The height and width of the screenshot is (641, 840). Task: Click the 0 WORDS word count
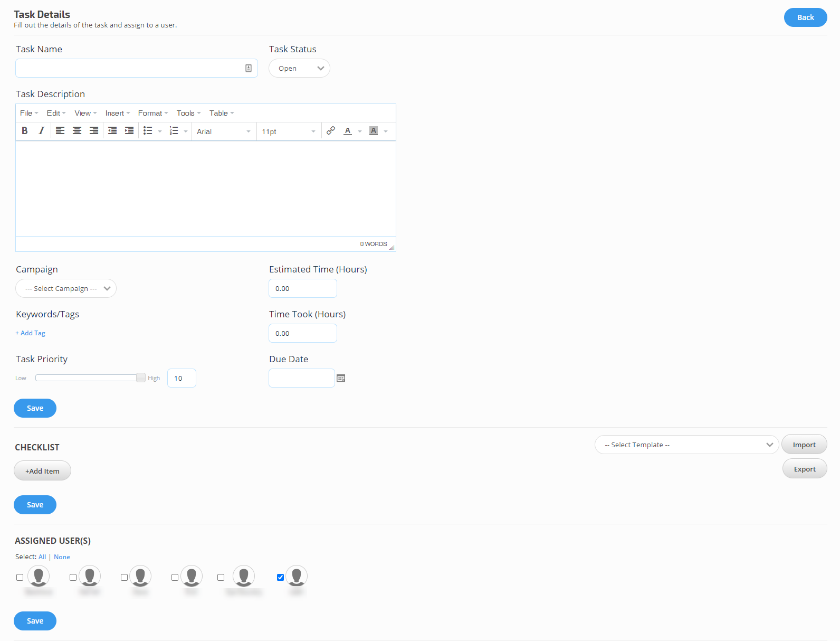(374, 244)
